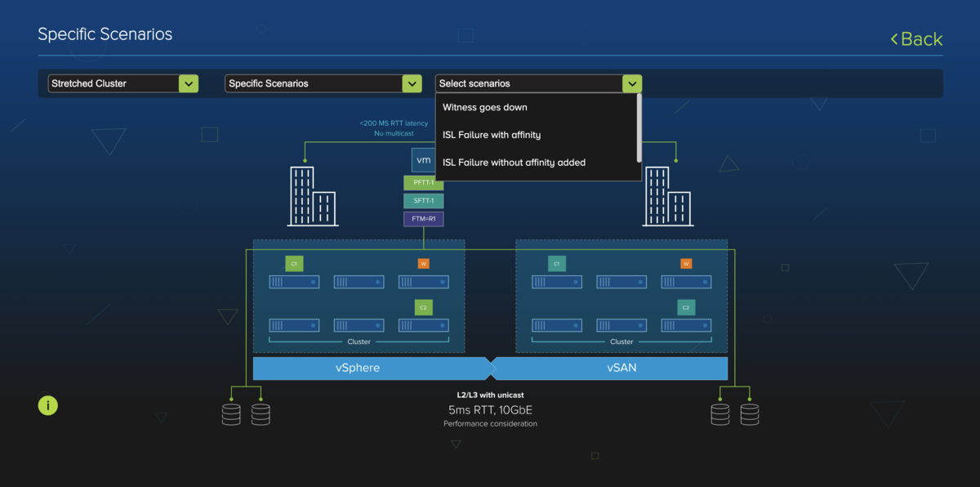Click the vSphere banner
The height and width of the screenshot is (487, 980).
coord(372,368)
